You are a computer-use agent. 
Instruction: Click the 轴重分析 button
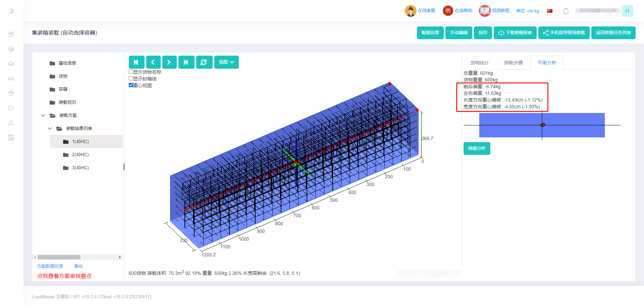[477, 148]
